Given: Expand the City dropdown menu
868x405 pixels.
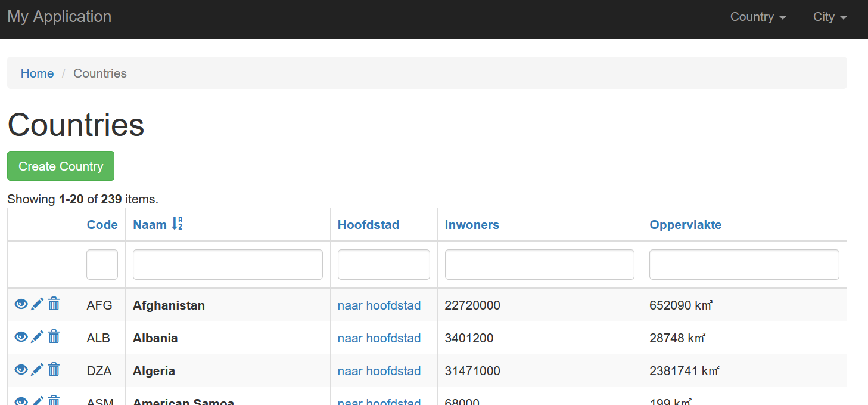Looking at the screenshot, I should (830, 17).
